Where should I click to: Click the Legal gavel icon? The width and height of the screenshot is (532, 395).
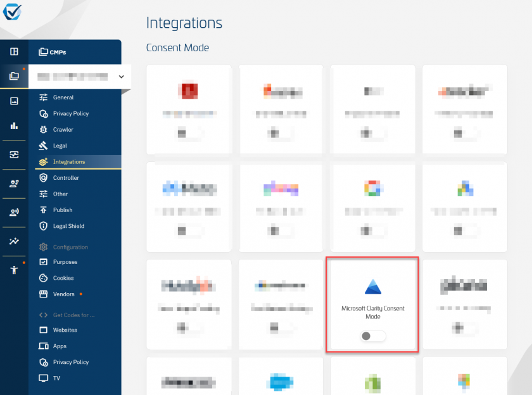pos(43,146)
